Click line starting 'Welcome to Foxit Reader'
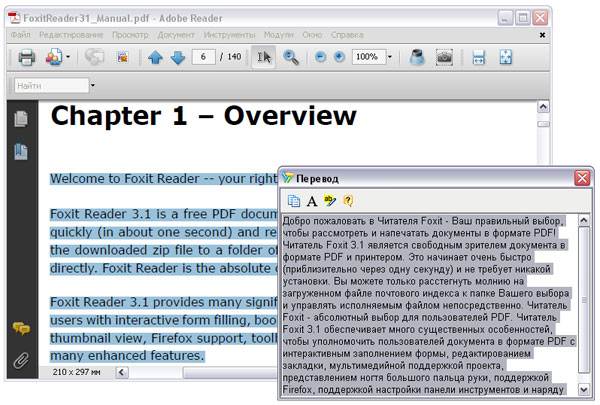The image size is (600, 405). click(x=163, y=178)
